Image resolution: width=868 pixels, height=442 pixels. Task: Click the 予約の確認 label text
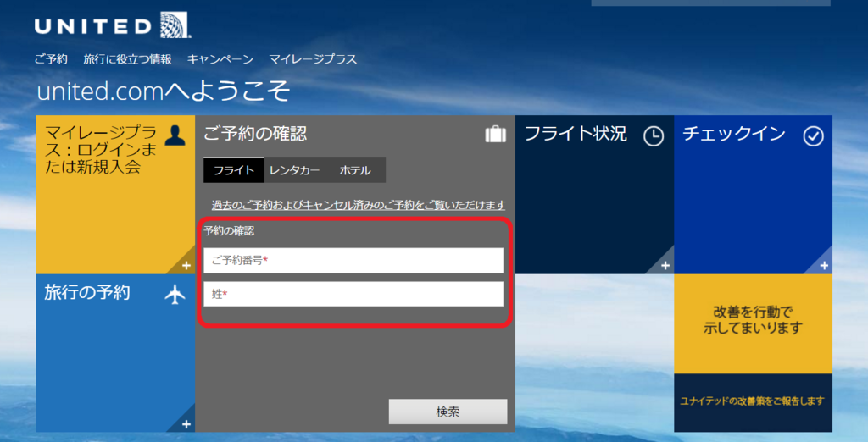(x=229, y=231)
